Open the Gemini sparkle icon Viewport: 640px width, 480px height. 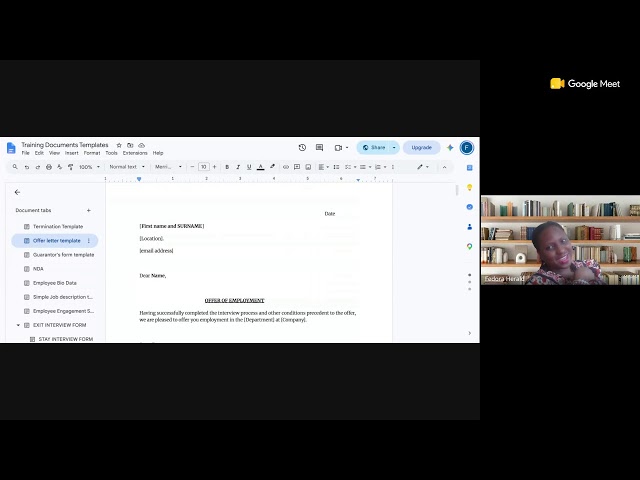pos(450,148)
